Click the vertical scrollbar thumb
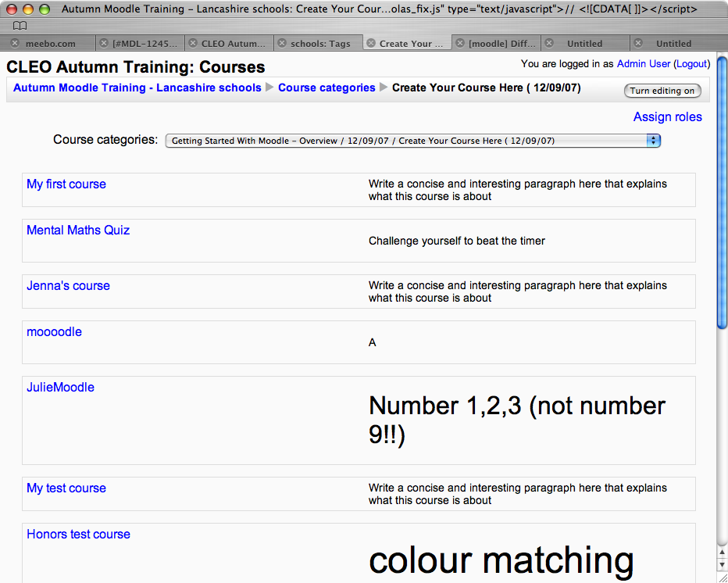The image size is (728, 583). (x=722, y=192)
